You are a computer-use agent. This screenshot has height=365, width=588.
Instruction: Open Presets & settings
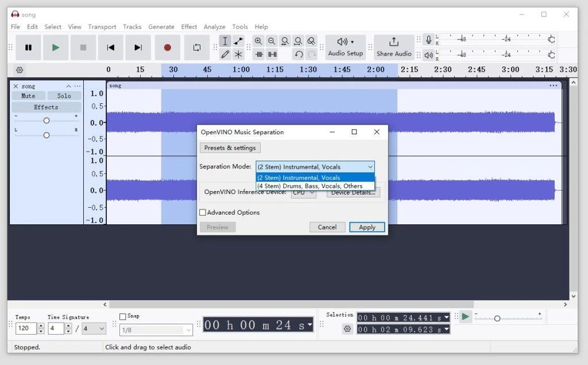tap(230, 147)
